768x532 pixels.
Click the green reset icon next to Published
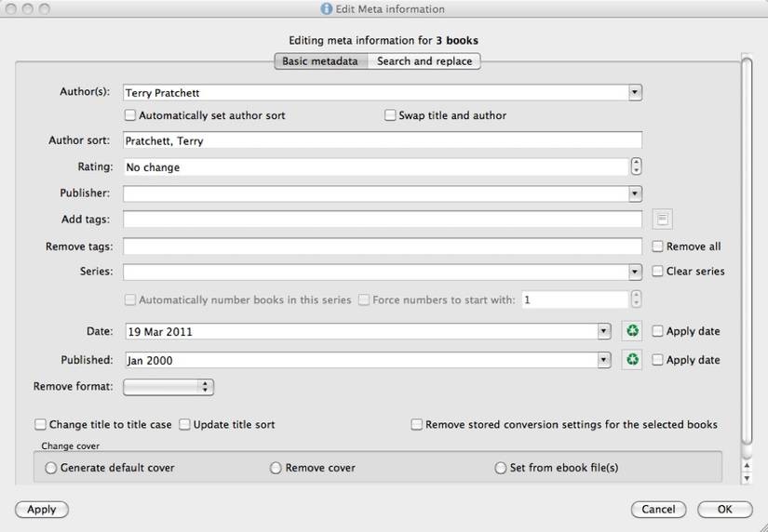click(632, 360)
